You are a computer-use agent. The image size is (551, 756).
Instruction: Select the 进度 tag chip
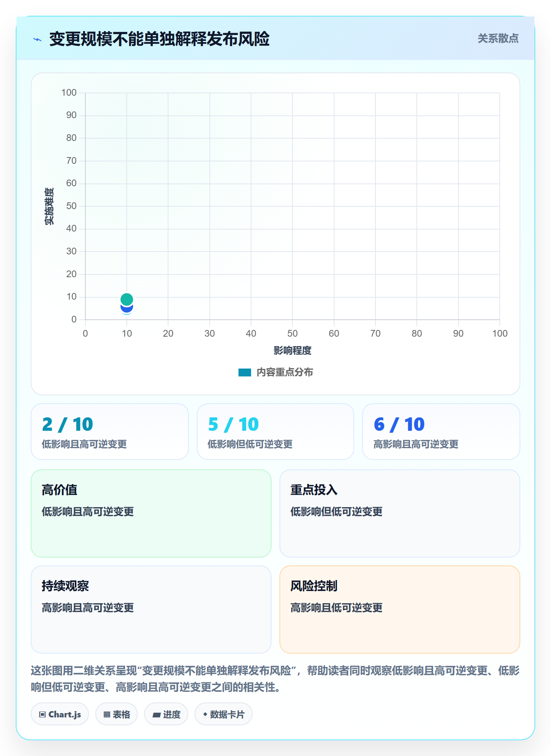(166, 714)
